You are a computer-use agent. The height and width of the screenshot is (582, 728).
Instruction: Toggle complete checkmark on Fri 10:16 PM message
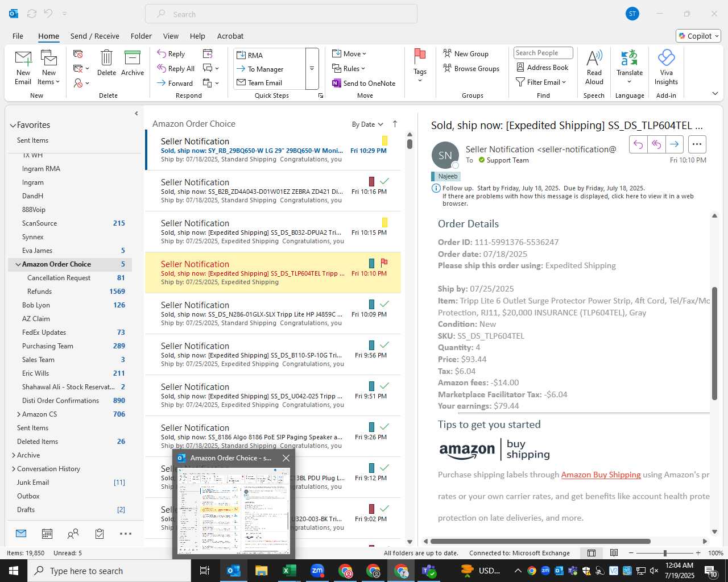tap(384, 181)
